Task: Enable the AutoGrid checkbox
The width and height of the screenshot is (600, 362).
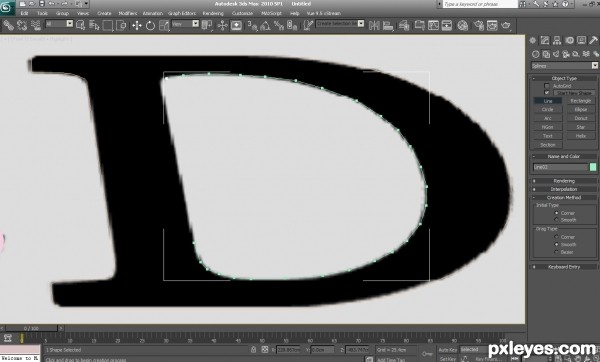Action: click(546, 86)
